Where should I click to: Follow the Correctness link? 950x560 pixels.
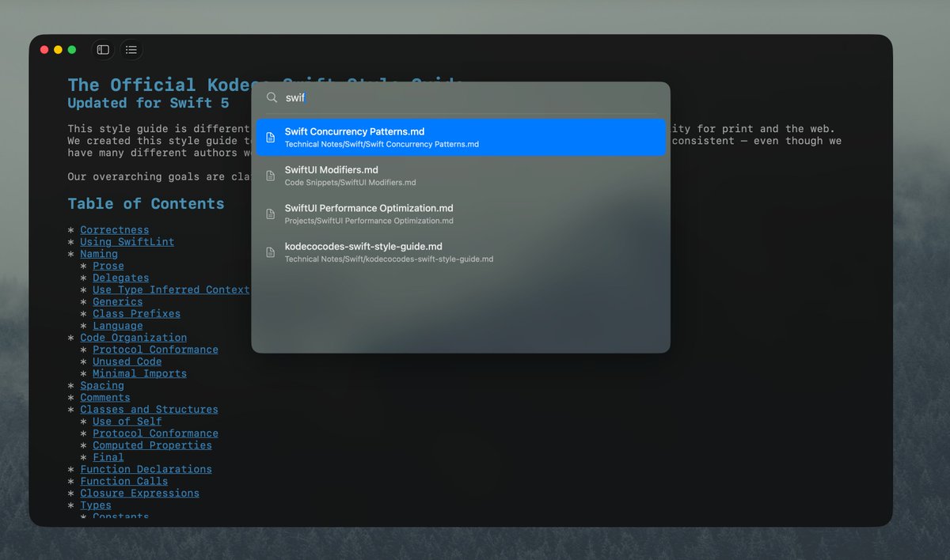114,230
